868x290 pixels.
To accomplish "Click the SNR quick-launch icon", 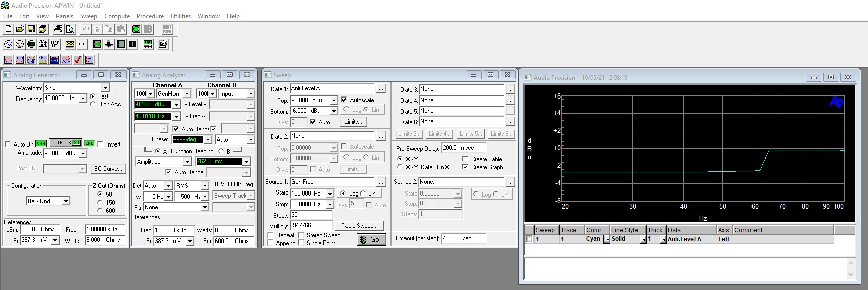I will (x=31, y=60).
